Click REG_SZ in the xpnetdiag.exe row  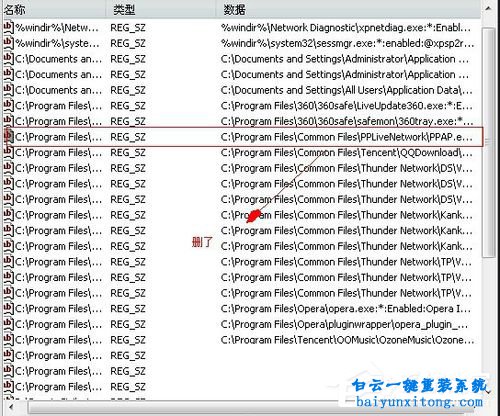(128, 28)
